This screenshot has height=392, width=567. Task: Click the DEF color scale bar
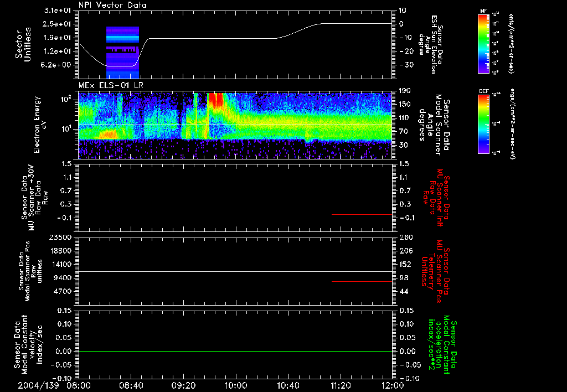(483, 125)
